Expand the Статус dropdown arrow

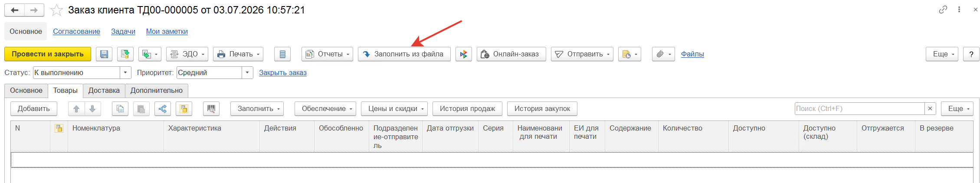[x=125, y=72]
